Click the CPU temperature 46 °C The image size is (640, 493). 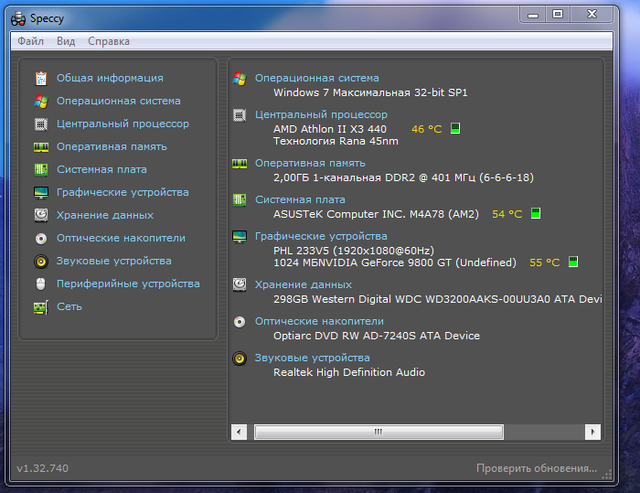pos(427,129)
